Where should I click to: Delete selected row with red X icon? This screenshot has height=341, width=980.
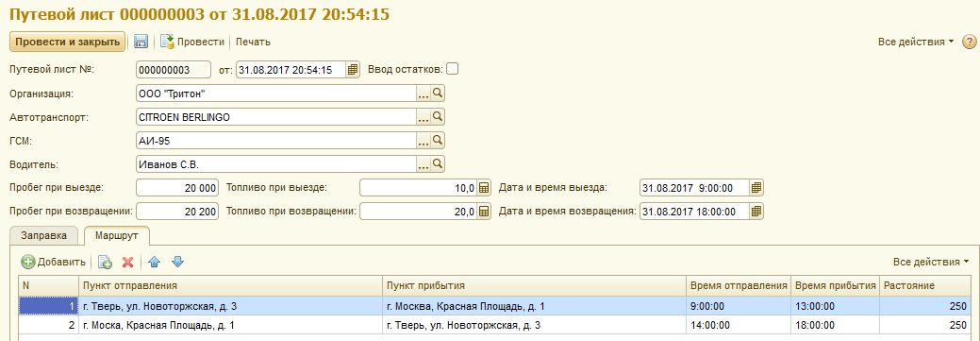click(x=127, y=262)
